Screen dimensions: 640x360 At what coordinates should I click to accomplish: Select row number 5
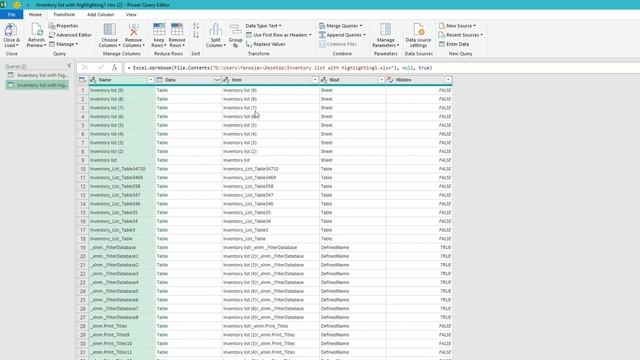pyautogui.click(x=82, y=125)
